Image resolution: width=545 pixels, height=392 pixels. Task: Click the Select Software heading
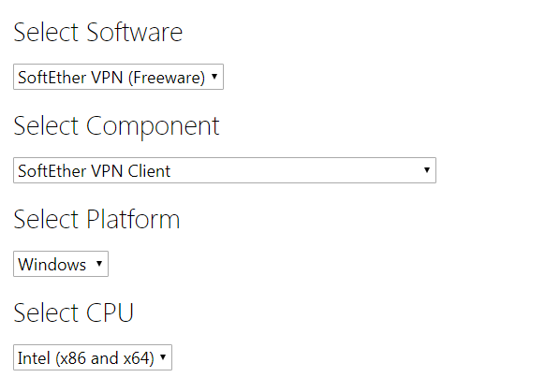pos(98,33)
